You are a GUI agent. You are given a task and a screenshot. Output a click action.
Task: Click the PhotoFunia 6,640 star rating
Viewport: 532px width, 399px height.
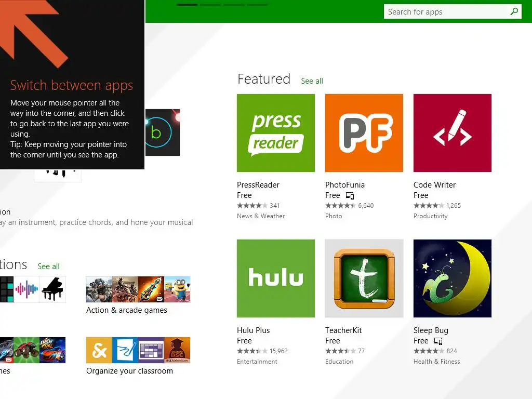(349, 206)
